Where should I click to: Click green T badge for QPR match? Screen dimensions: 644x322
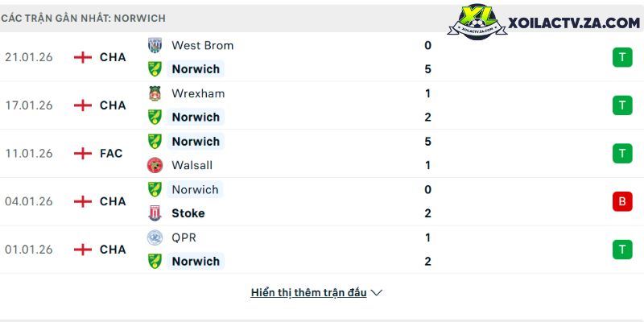621,250
